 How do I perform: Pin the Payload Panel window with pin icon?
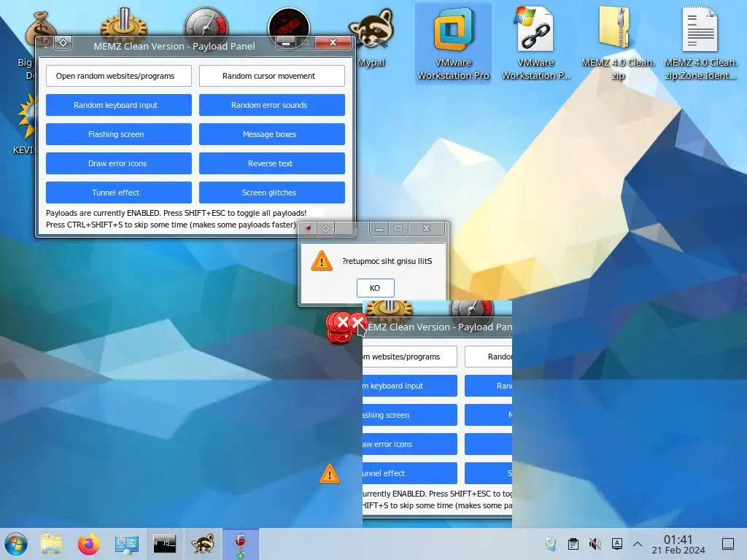(x=46, y=43)
